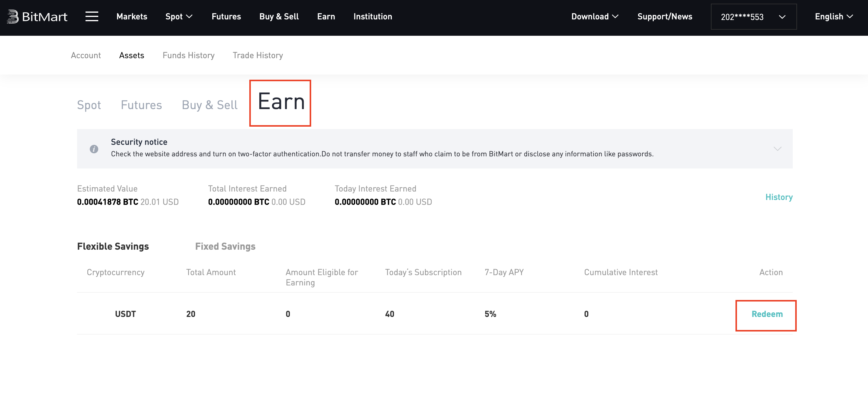The height and width of the screenshot is (403, 868).
Task: Click the security notice info icon
Action: pos(94,149)
